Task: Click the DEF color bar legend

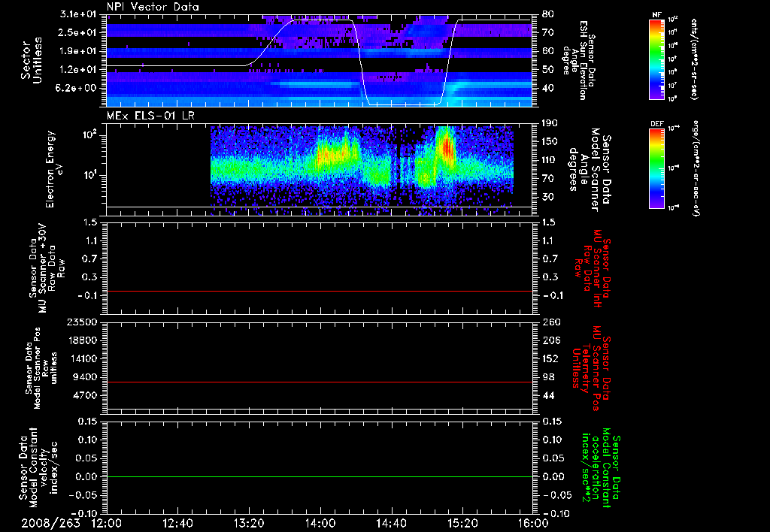Action: [x=657, y=168]
